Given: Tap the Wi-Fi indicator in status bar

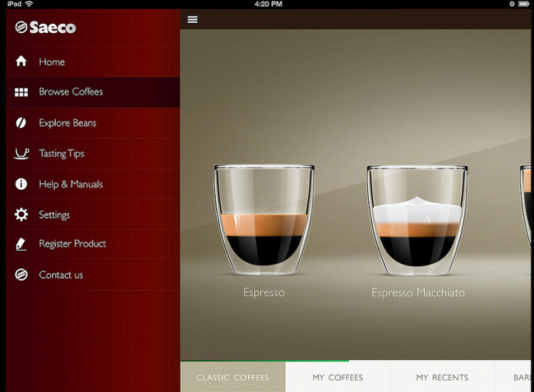Looking at the screenshot, I should [30, 4].
